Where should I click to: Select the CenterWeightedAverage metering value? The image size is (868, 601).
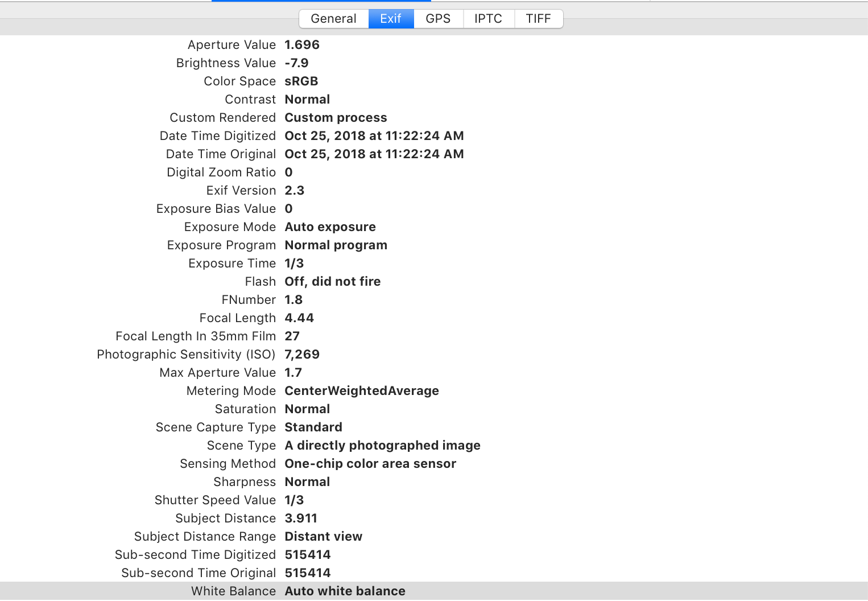click(362, 391)
